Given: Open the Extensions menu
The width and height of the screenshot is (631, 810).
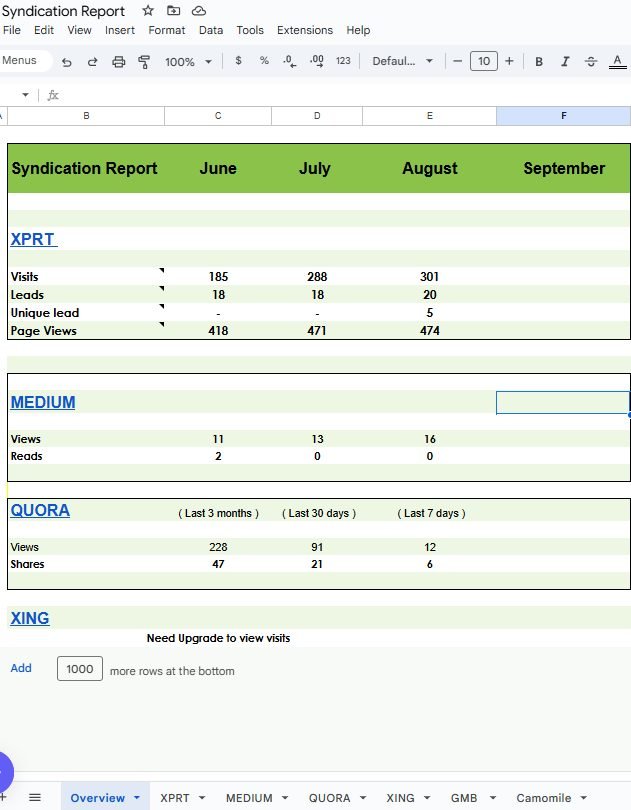Looking at the screenshot, I should coord(305,30).
